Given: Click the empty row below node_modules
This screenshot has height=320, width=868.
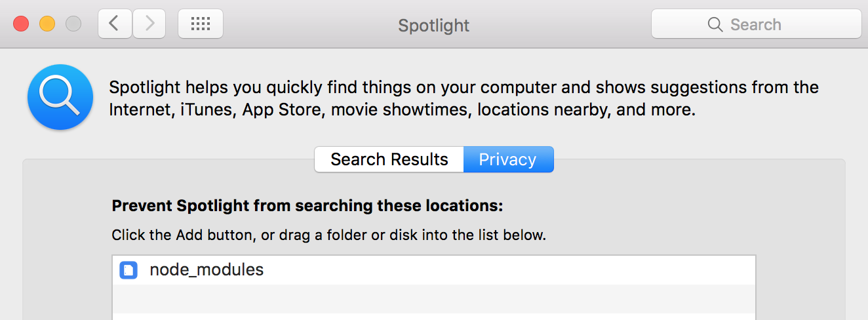Looking at the screenshot, I should tap(433, 298).
